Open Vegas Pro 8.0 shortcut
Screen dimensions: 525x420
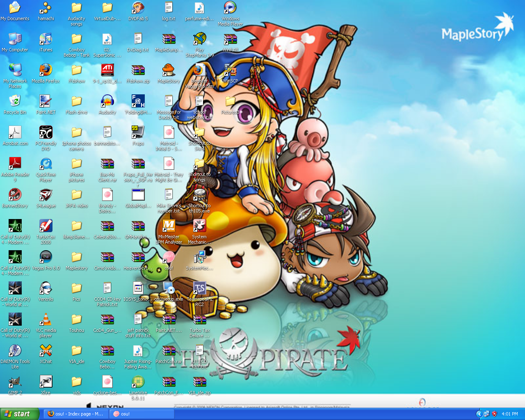pos(46,257)
